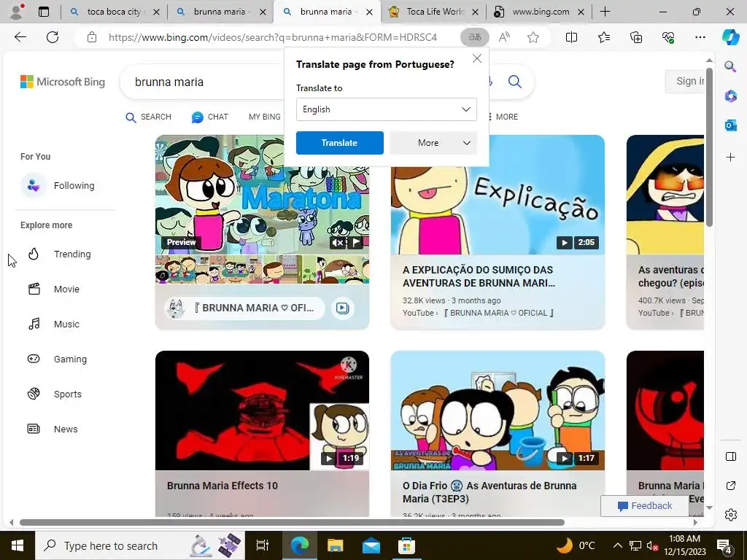Open split screen view
This screenshot has width=747, height=560.
[x=571, y=37]
